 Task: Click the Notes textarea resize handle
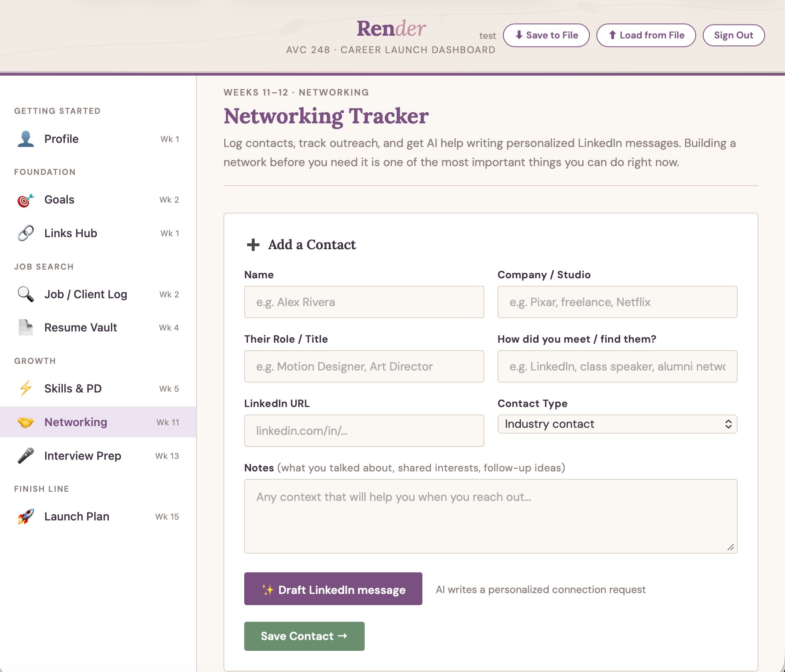pyautogui.click(x=731, y=547)
